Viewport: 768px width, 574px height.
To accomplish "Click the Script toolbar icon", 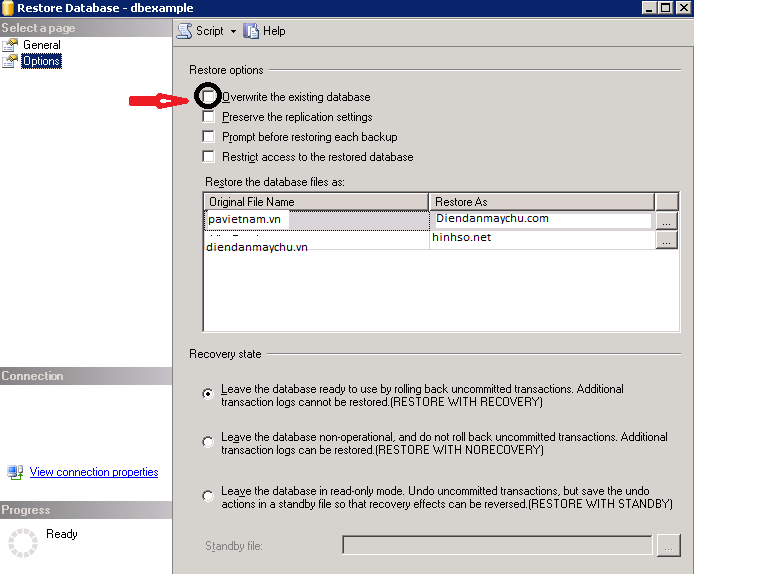I will (x=185, y=31).
